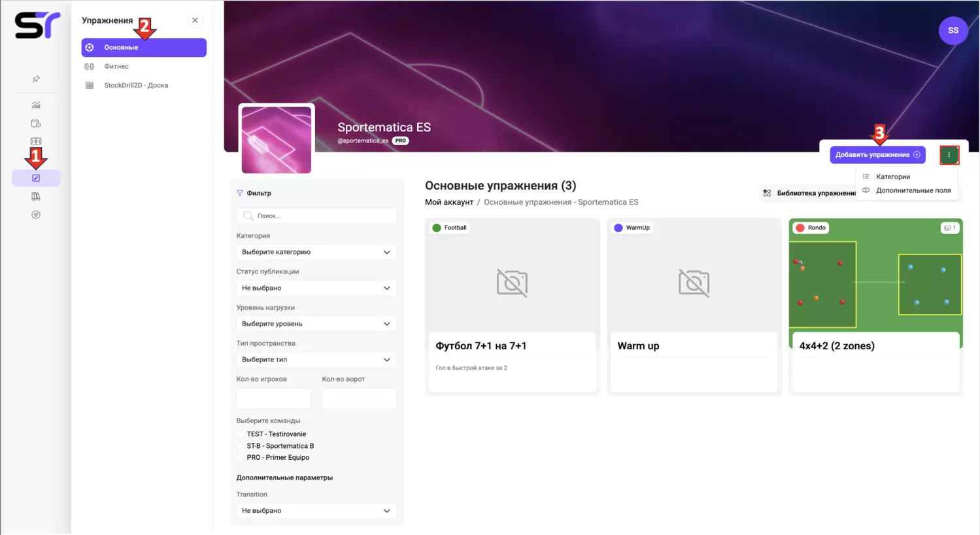Expand the Выберите тип dropdown

click(x=316, y=360)
